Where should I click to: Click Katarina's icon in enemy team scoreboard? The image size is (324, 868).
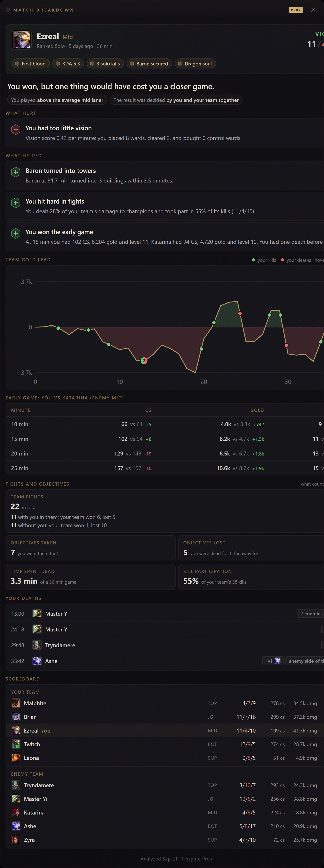click(16, 812)
